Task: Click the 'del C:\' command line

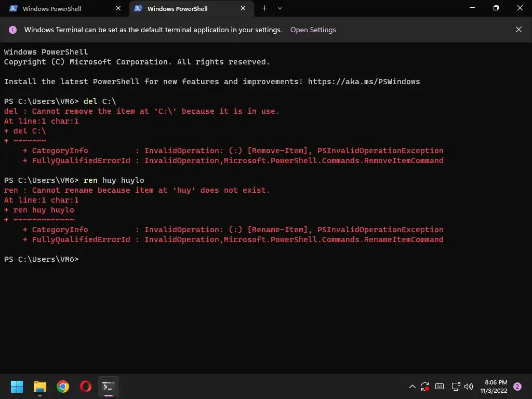Action: pos(60,101)
